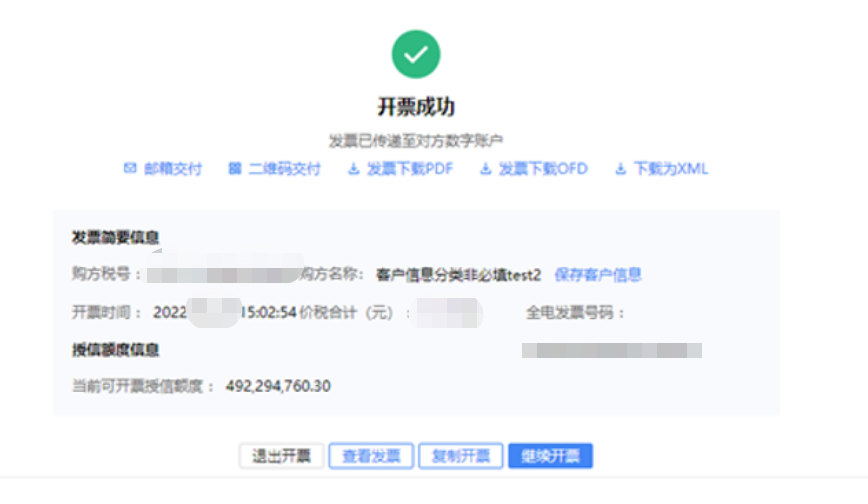Click the blurred 全电发票号码 number value
Image resolution: width=868 pixels, height=504 pixels.
coord(612,351)
